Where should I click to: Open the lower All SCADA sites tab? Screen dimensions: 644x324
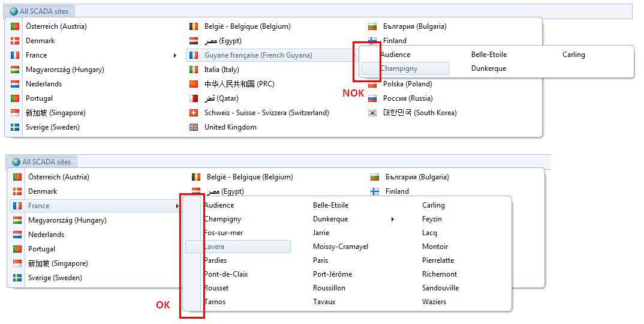point(42,161)
